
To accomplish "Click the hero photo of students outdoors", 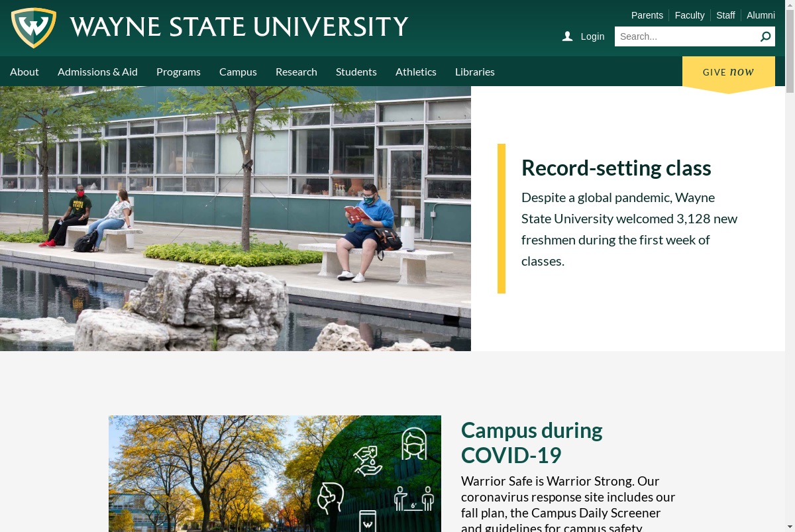I will coord(235,219).
